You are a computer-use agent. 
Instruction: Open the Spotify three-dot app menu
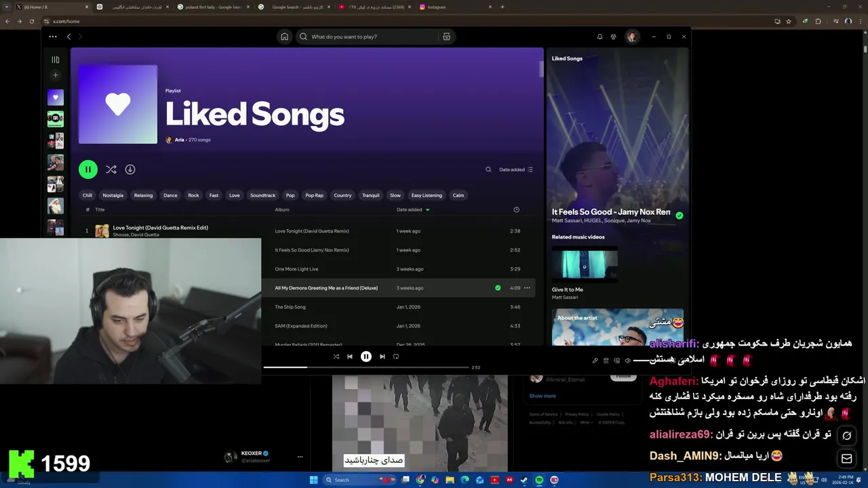53,37
